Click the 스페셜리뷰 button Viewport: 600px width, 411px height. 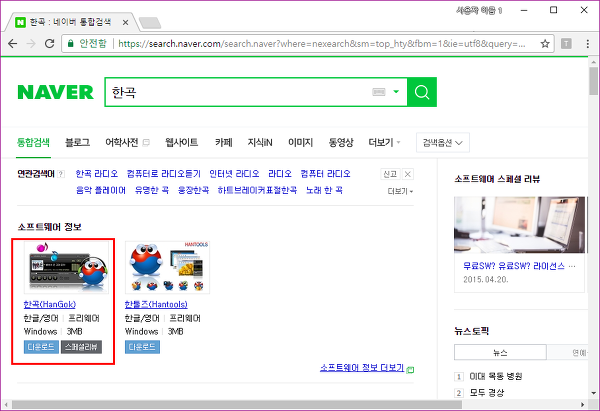[x=82, y=347]
